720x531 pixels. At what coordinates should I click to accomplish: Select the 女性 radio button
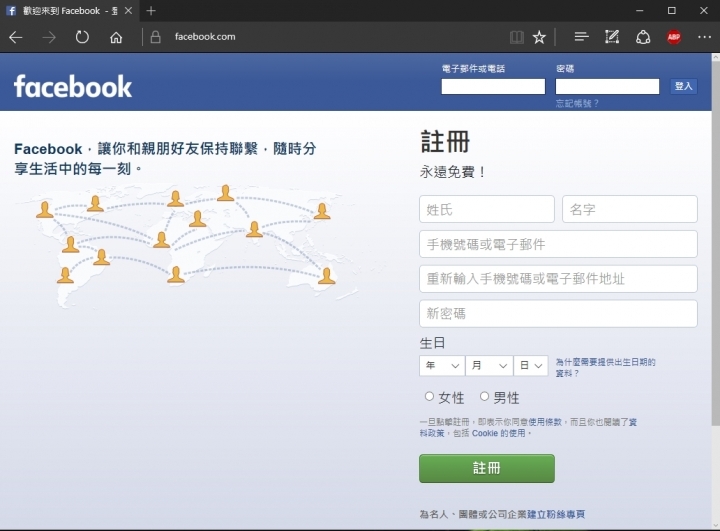pos(429,396)
